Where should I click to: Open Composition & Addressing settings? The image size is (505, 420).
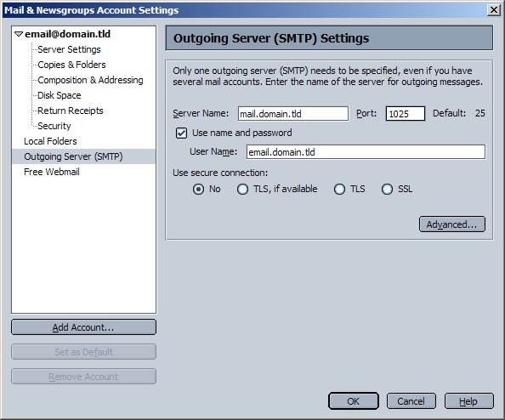[x=90, y=80]
